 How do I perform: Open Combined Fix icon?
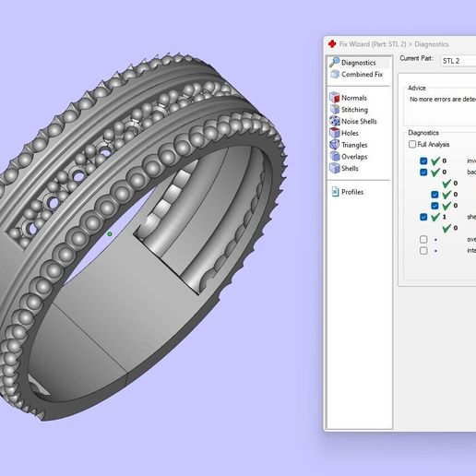tap(335, 74)
